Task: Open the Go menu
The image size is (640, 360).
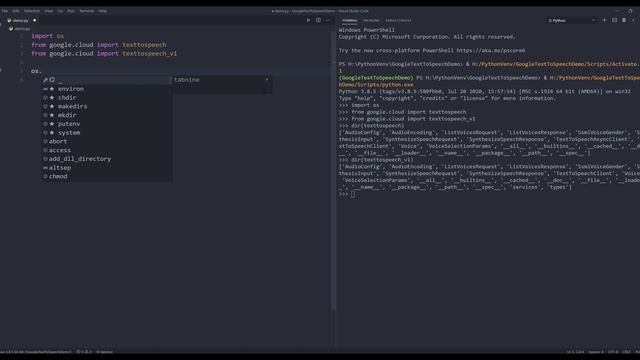Action: tap(60, 11)
